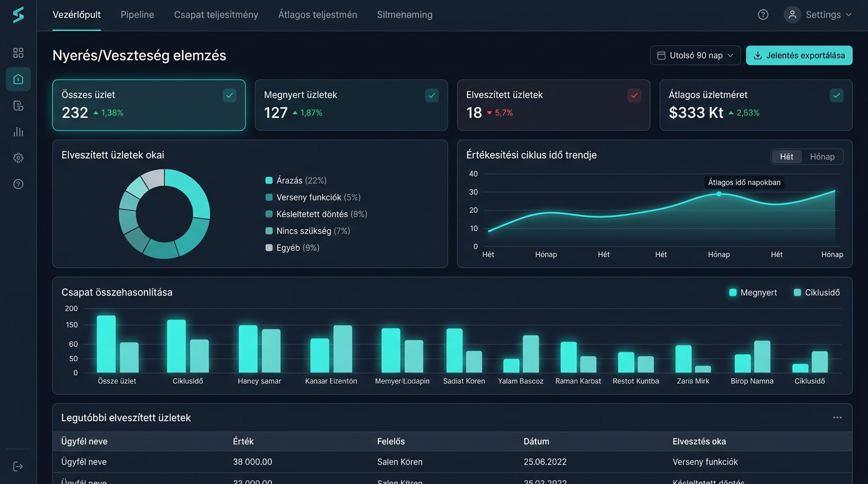
Task: Click the Birop Namna bar label
Action: point(752,381)
